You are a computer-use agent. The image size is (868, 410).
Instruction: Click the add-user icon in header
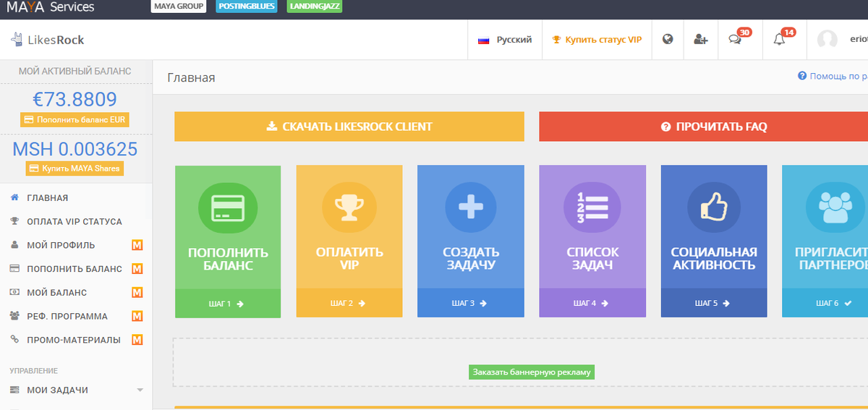click(x=700, y=40)
